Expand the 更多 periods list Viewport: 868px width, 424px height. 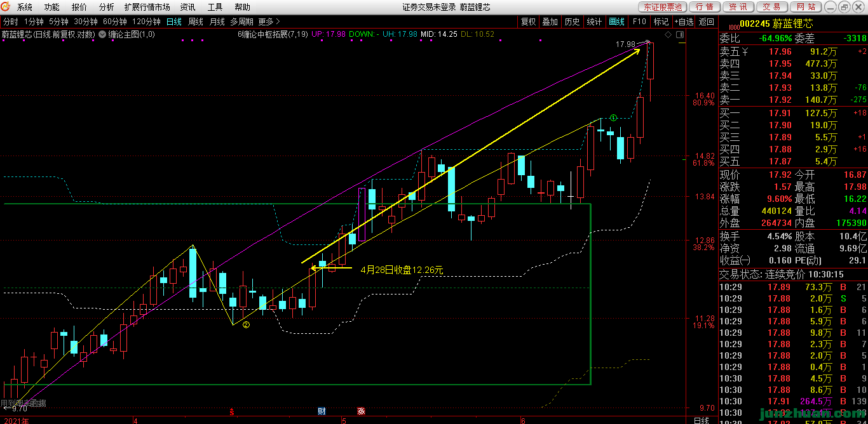[x=269, y=22]
